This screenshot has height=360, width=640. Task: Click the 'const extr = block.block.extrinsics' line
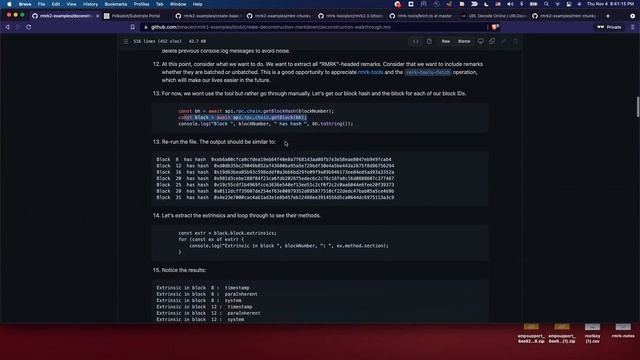pyautogui.click(x=227, y=233)
